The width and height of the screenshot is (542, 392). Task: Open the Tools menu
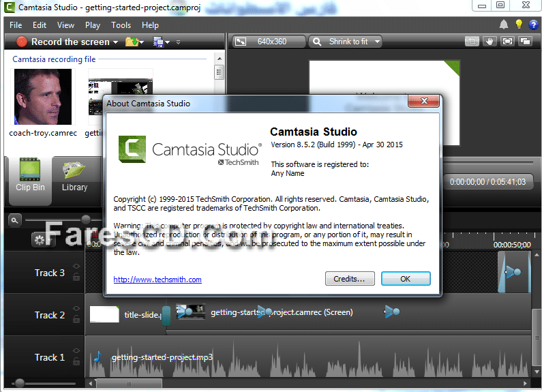point(121,25)
